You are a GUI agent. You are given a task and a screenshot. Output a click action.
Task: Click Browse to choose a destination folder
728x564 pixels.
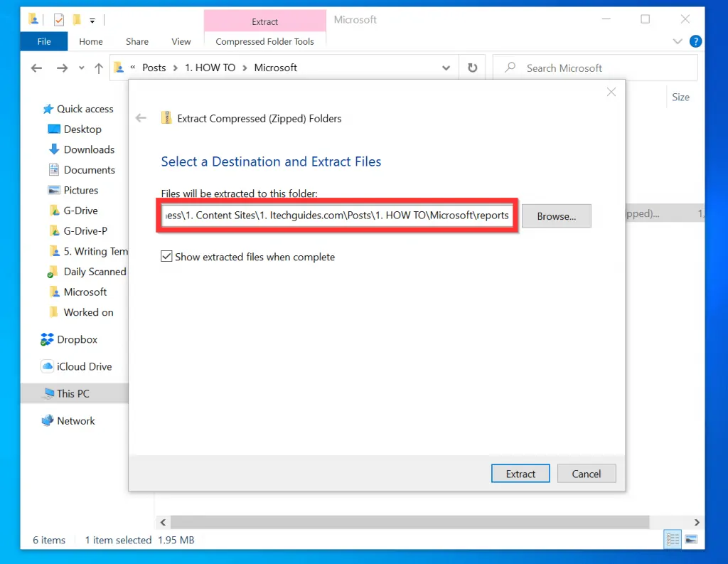coord(556,216)
